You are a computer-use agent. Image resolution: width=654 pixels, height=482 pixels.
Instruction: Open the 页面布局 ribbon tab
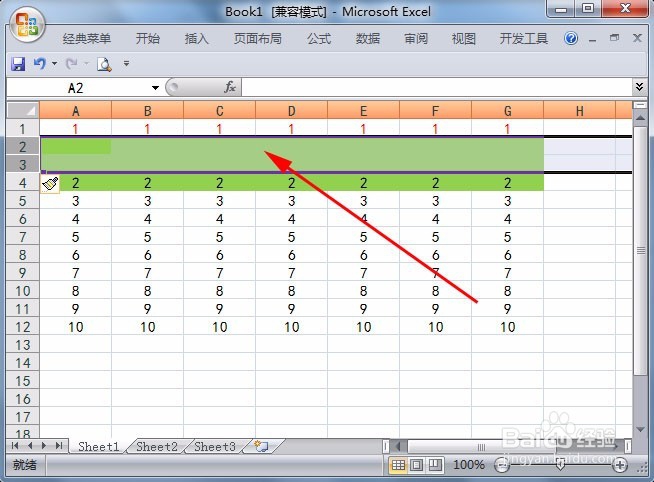[257, 39]
